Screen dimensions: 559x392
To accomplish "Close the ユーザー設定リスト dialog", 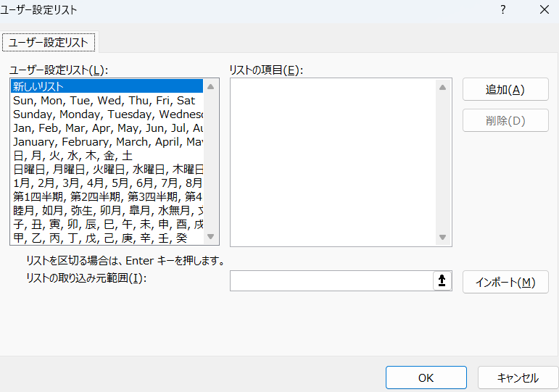I will [544, 10].
